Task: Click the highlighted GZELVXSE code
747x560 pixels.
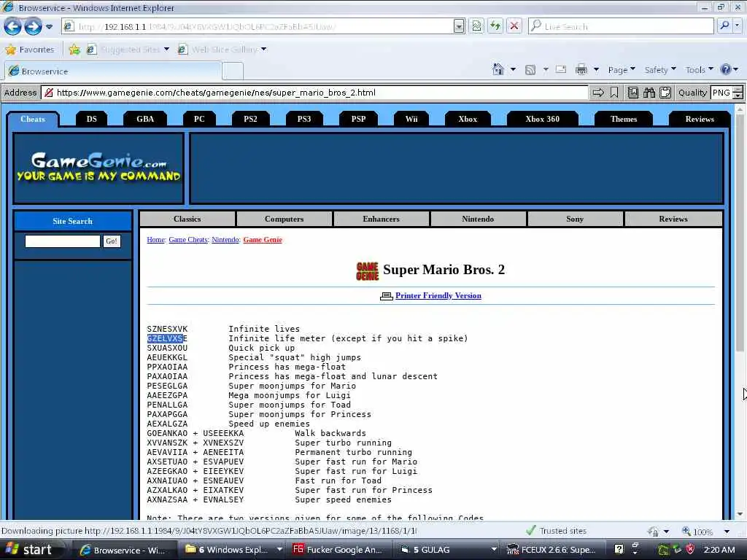Action: click(167, 338)
